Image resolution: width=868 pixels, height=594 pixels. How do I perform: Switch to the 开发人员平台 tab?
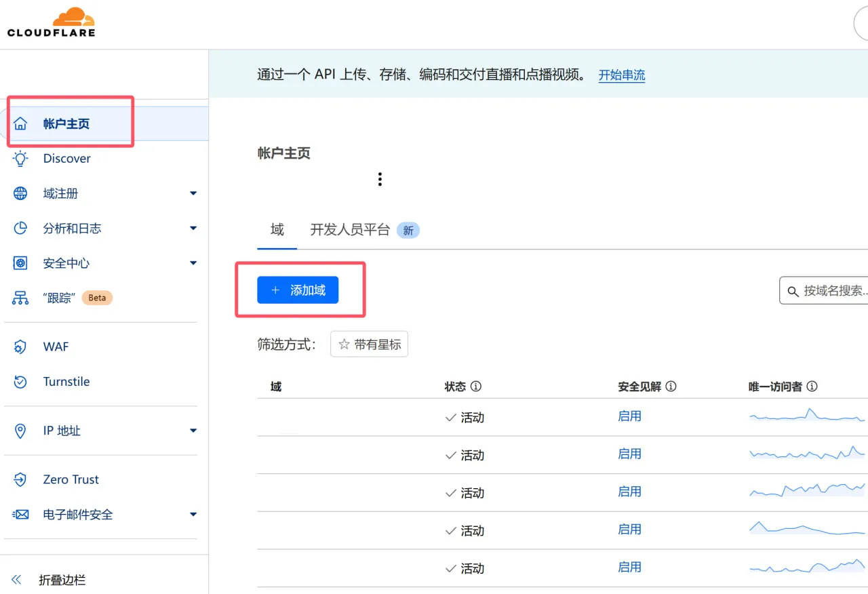point(365,230)
